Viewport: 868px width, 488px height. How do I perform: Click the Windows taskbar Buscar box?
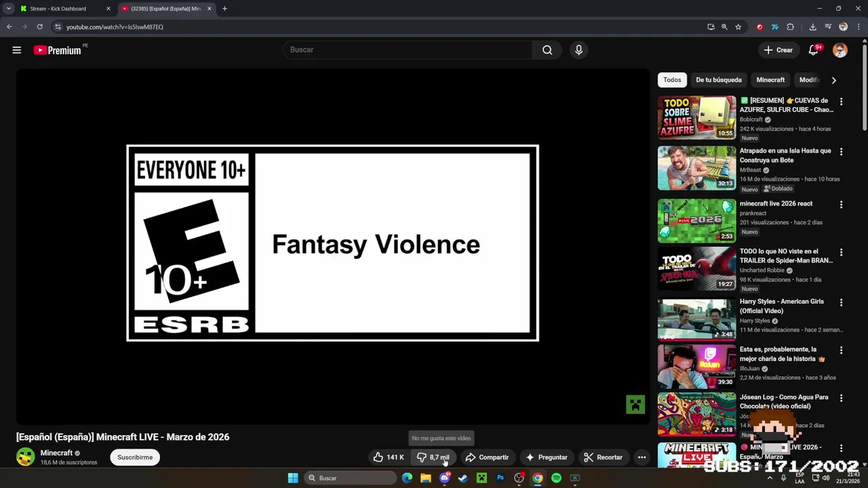click(350, 478)
